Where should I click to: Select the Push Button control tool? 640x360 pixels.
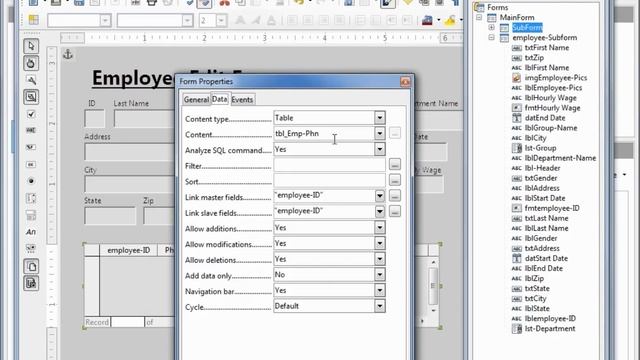[31, 164]
